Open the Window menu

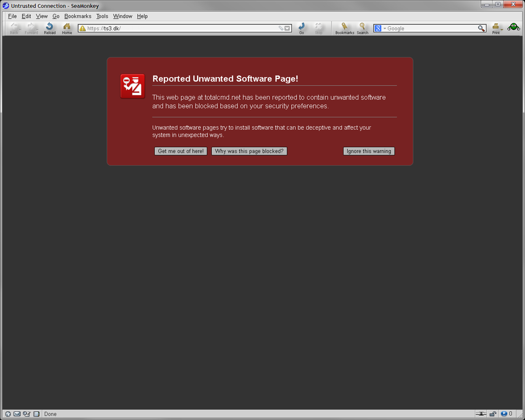pos(122,16)
